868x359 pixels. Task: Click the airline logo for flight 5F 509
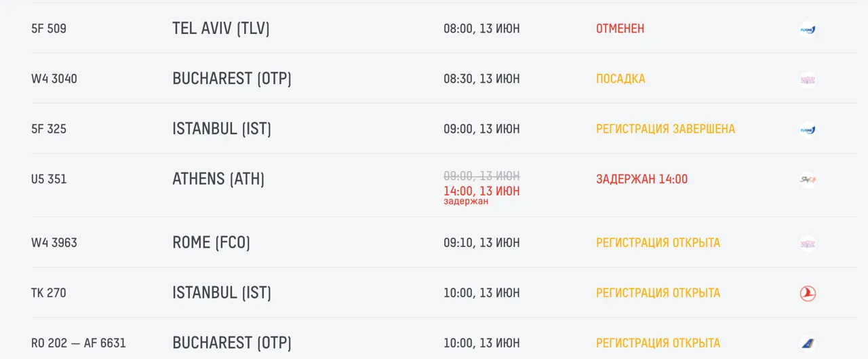pos(808,29)
